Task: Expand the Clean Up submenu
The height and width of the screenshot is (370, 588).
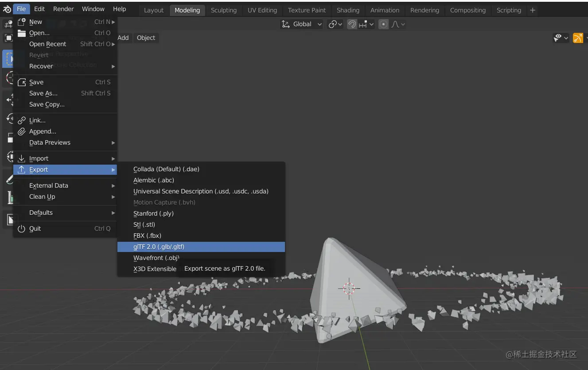Action: (x=66, y=197)
